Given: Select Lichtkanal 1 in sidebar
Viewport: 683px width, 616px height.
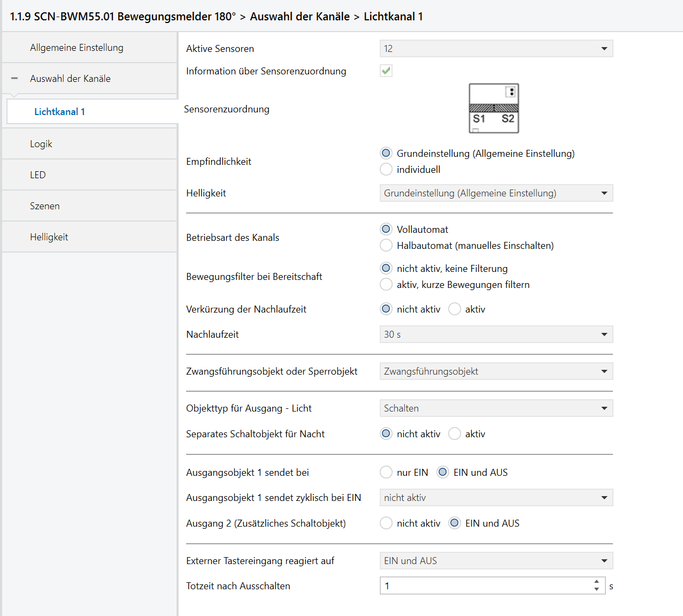Looking at the screenshot, I should coord(59,112).
